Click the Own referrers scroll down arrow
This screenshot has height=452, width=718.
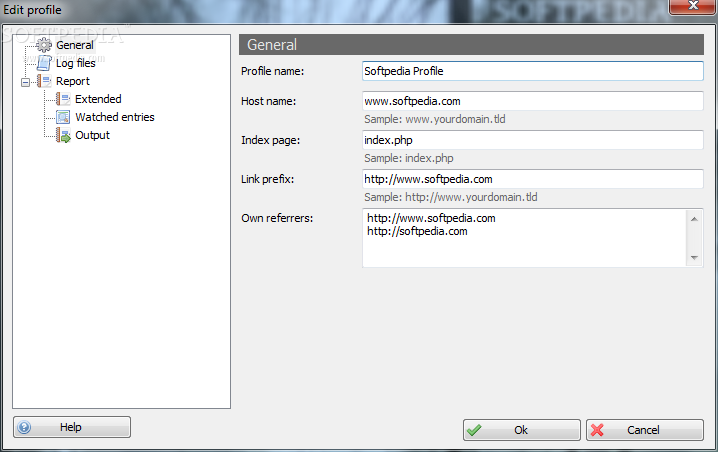[x=694, y=258]
